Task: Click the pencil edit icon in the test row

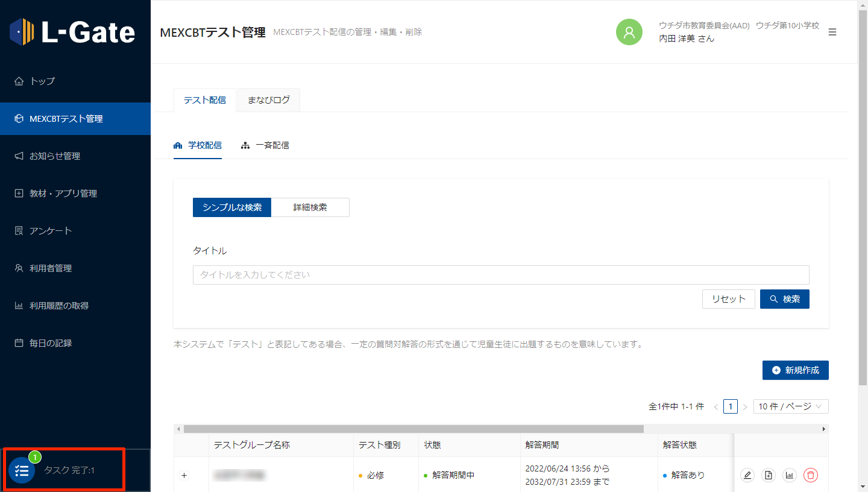Action: pyautogui.click(x=747, y=475)
